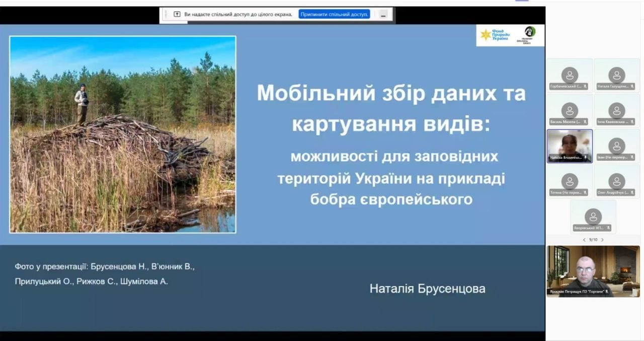Click the screen share icon in sharing bar
The width and height of the screenshot is (644, 341).
click(177, 14)
